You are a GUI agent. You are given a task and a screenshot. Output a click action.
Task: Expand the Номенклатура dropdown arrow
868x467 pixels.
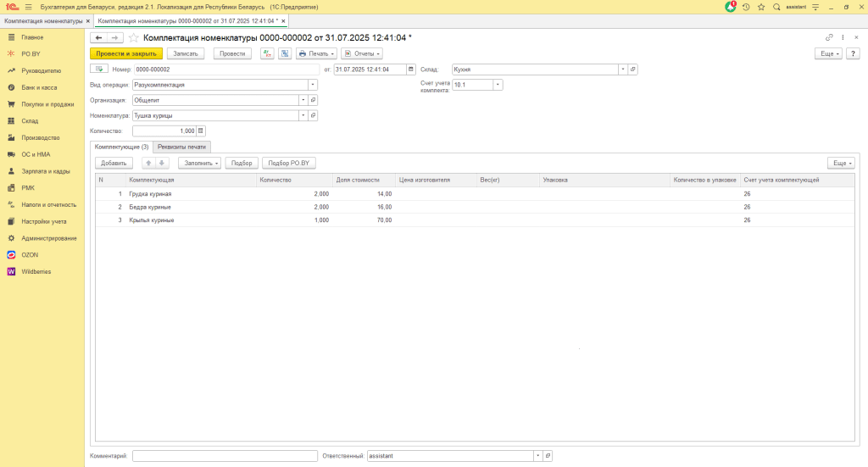point(303,115)
